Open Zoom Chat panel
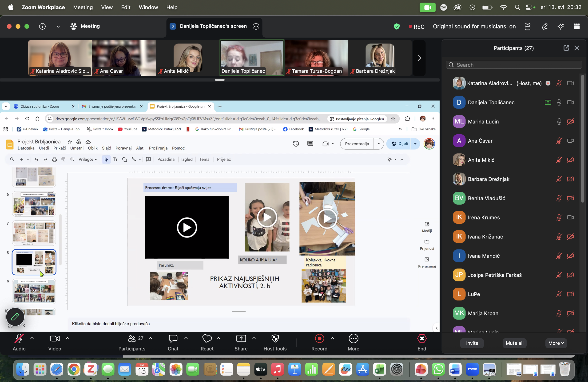The image size is (588, 382). coord(173,343)
